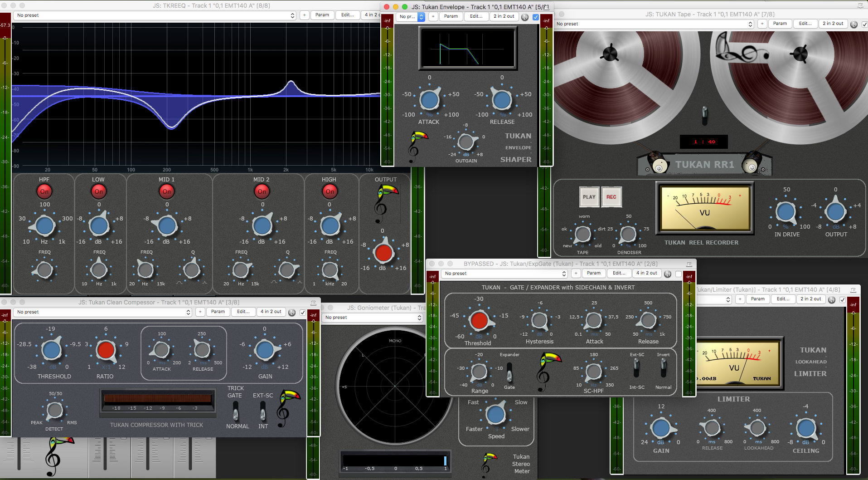Click the envelope curve display in Envelope Shaper
This screenshot has height=480, width=868.
(x=468, y=49)
